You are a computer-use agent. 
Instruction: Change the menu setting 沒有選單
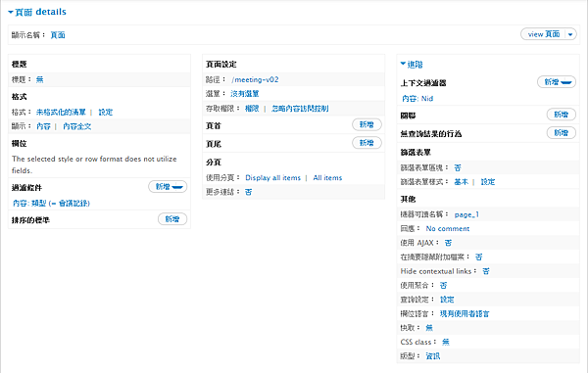tap(244, 94)
